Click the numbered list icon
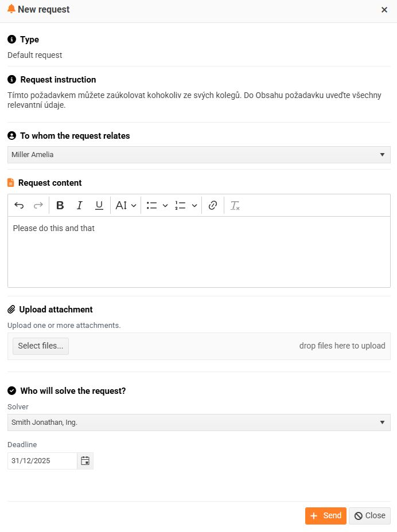Viewport: 397px width, 532px height. [x=181, y=205]
